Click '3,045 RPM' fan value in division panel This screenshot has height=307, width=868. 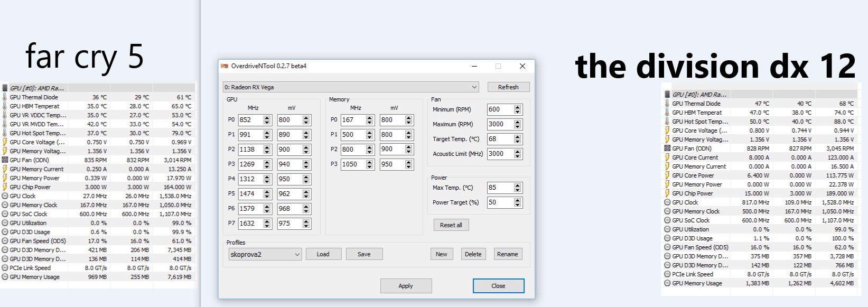[841, 148]
